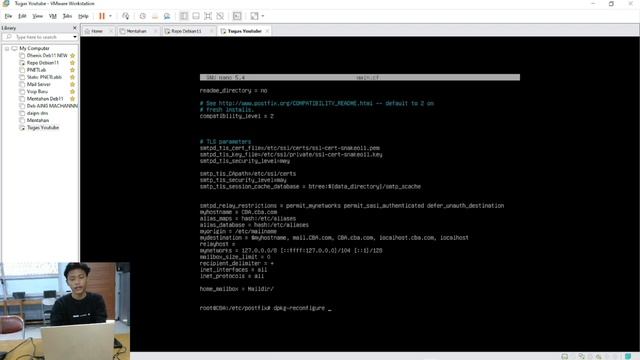Toggle favorite star for Mentahan Deb11
Viewport: 640px width, 360px height.
click(73, 99)
